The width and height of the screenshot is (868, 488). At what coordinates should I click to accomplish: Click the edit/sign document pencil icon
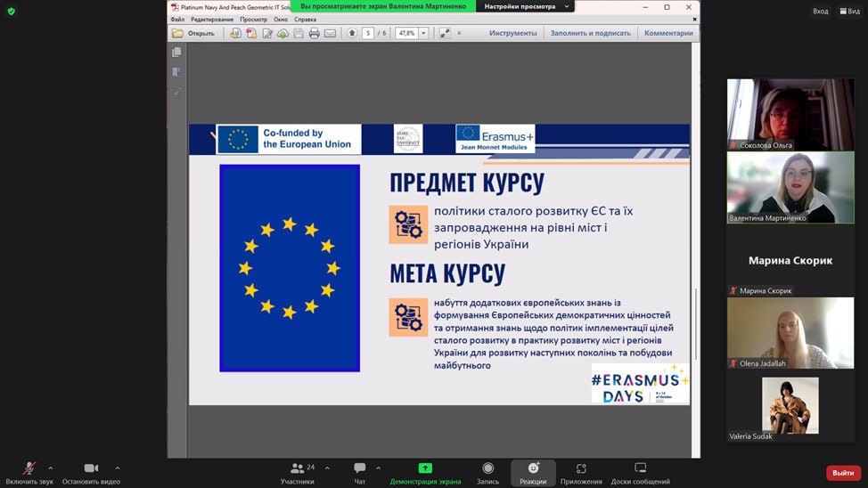(x=267, y=33)
